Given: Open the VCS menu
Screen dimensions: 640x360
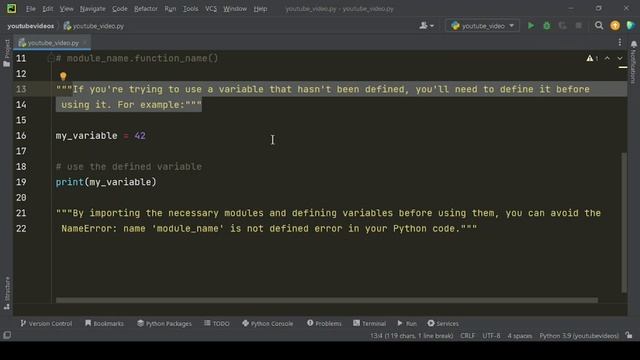Looking at the screenshot, I should pos(211,9).
